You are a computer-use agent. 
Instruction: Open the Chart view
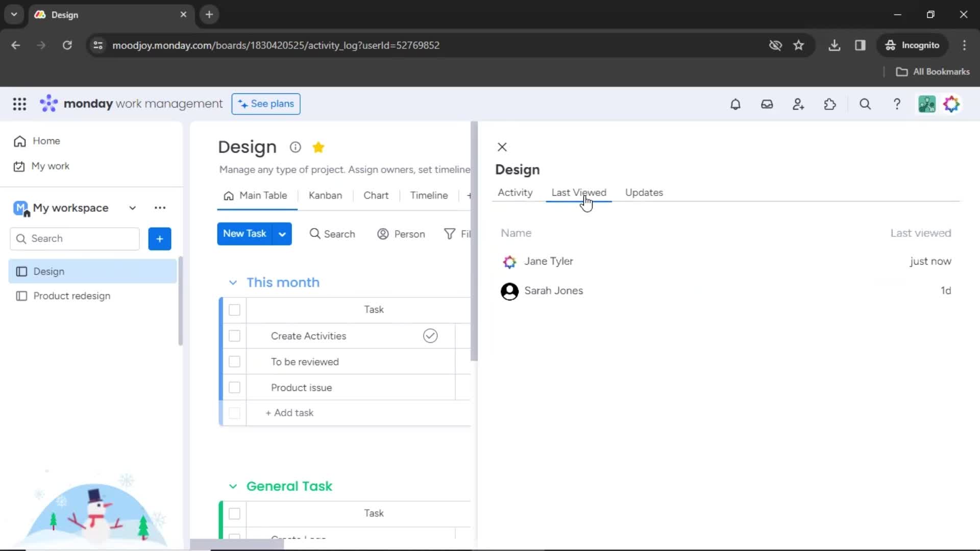(376, 195)
